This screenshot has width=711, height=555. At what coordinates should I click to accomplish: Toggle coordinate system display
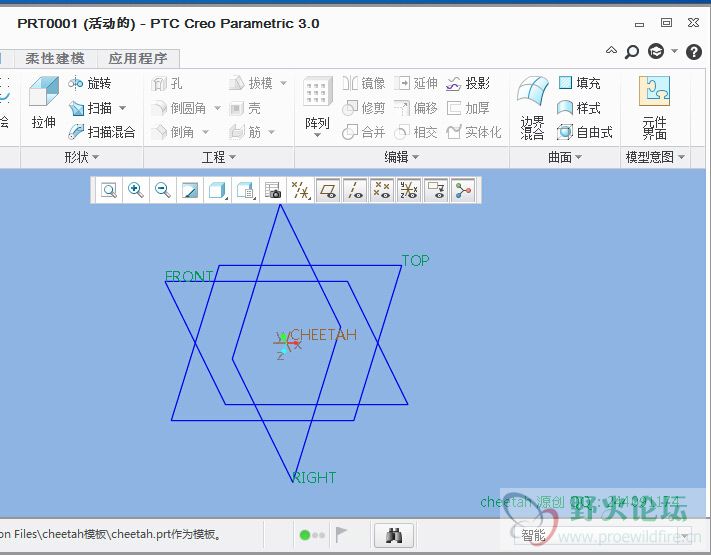click(409, 190)
